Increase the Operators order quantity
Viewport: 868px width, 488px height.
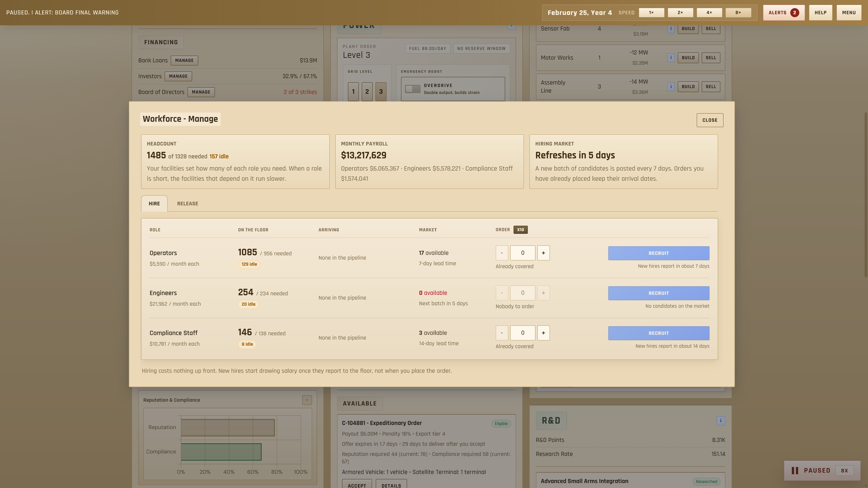543,253
